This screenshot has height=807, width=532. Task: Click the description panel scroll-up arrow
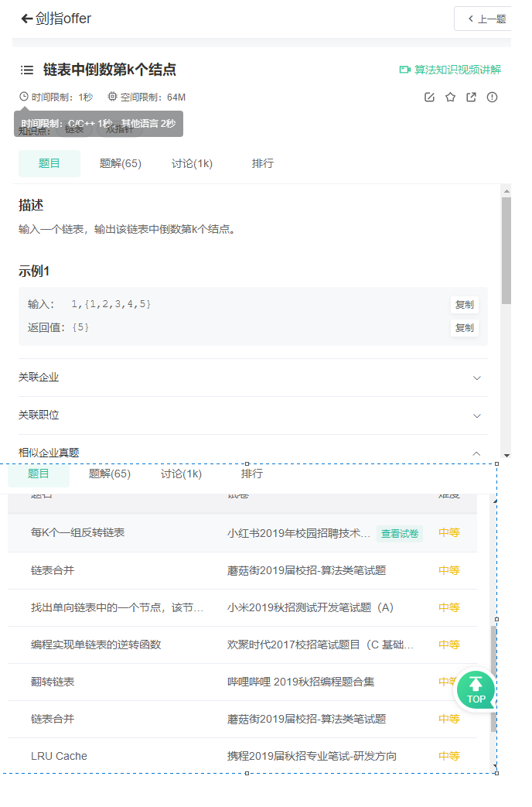506,191
